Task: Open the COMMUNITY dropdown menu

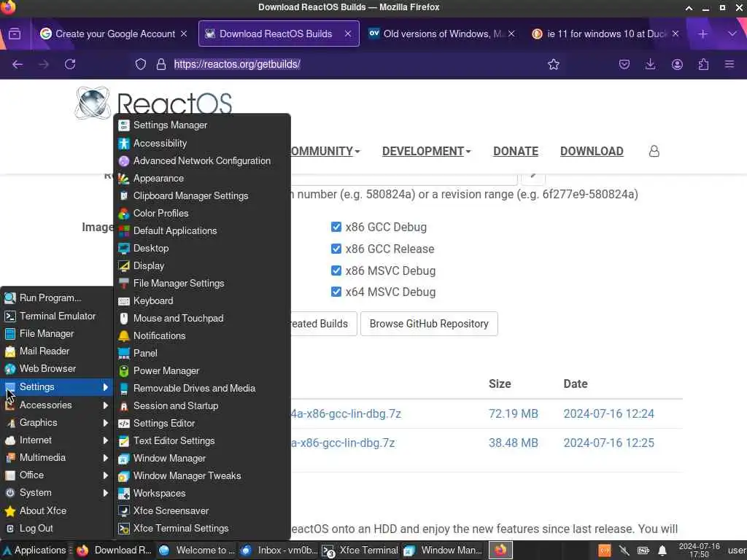Action: 325,152
